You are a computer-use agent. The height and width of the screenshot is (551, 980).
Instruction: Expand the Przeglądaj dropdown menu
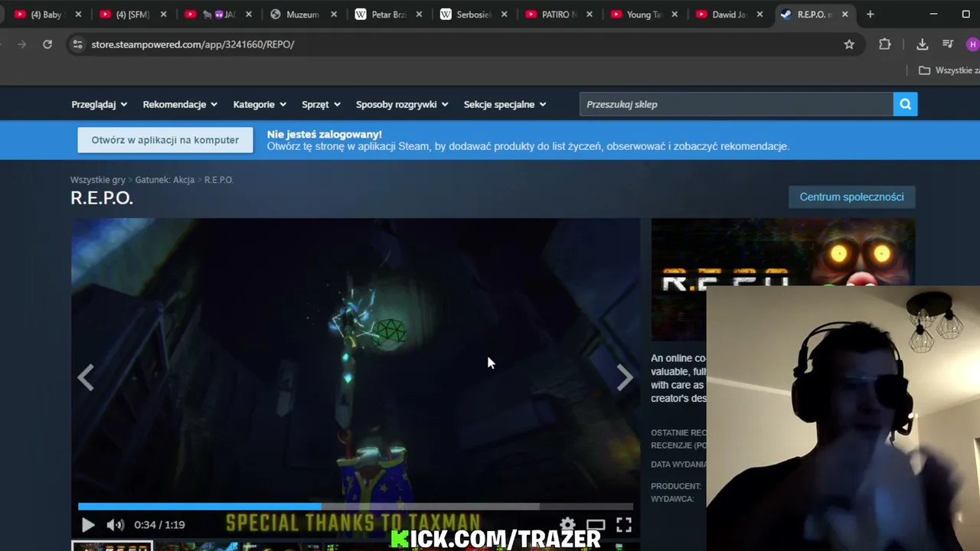coord(100,104)
